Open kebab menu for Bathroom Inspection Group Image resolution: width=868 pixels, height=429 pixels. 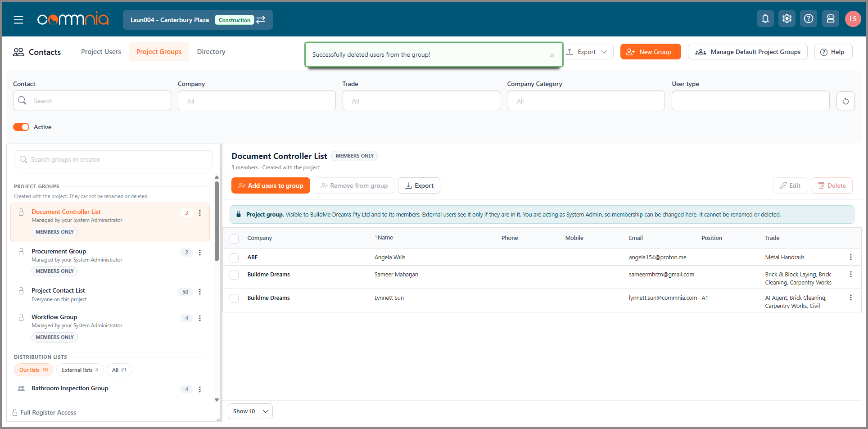coord(200,389)
